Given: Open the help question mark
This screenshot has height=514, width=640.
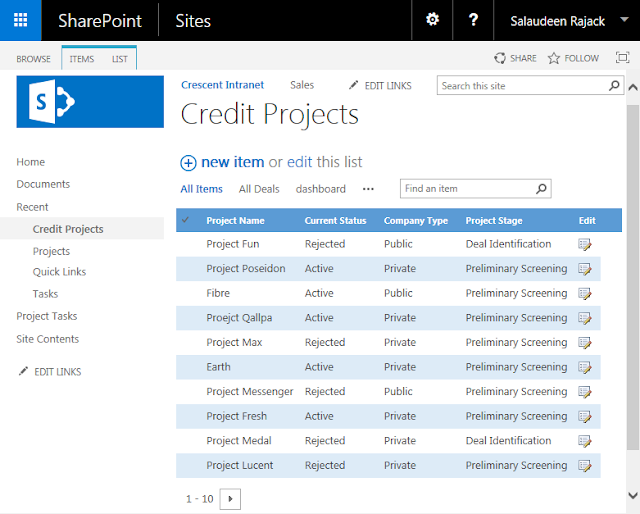Looking at the screenshot, I should pos(473,20).
